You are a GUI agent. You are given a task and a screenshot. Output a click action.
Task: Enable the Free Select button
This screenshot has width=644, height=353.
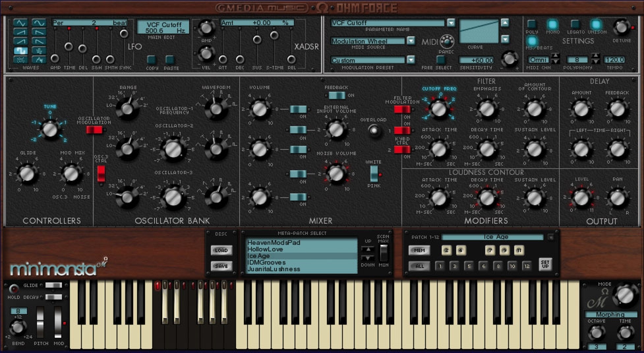click(x=441, y=59)
